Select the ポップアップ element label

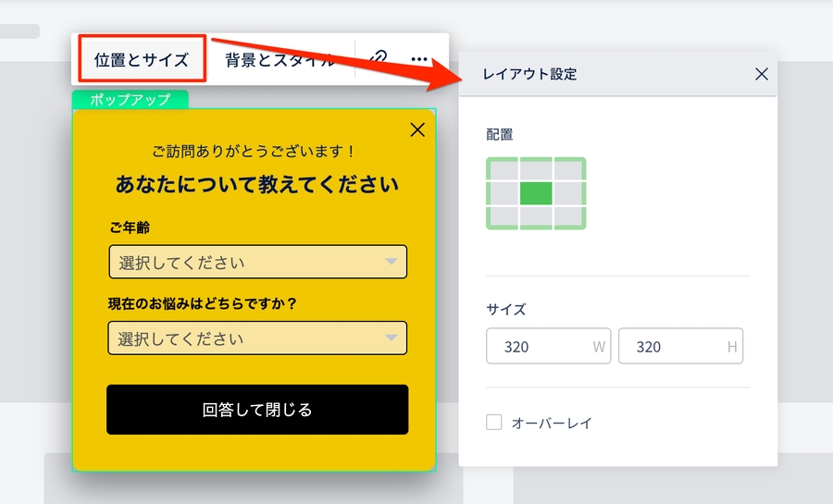point(130,100)
